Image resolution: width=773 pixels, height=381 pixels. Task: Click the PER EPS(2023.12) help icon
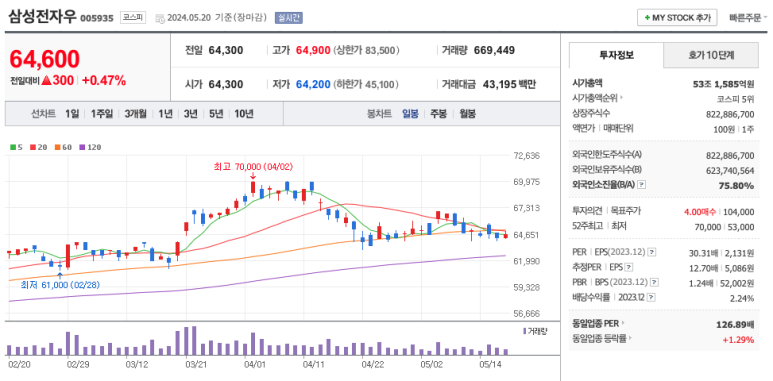651,252
